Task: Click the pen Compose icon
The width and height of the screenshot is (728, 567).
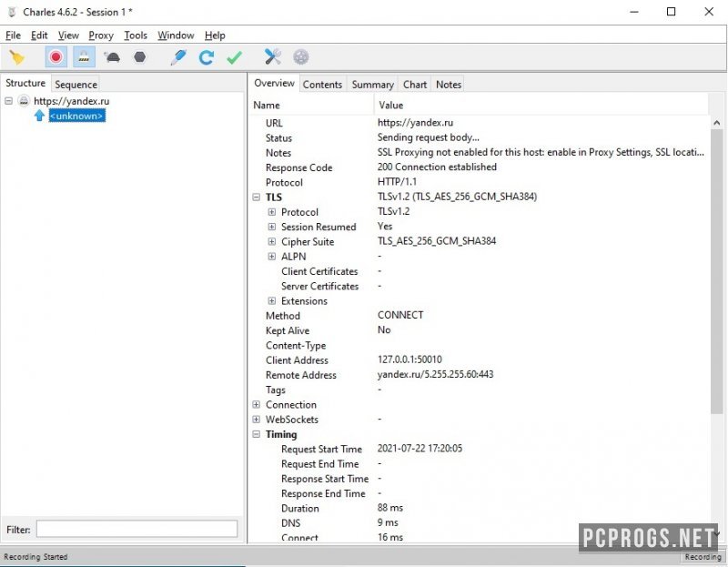Action: tap(178, 57)
